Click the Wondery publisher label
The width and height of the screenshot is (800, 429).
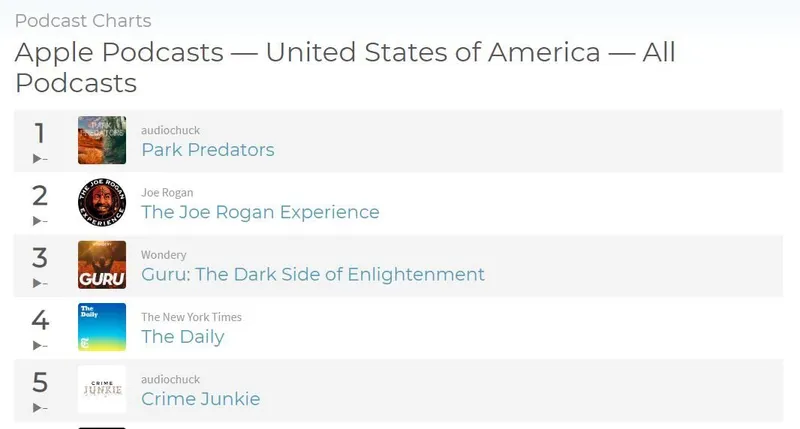(164, 255)
